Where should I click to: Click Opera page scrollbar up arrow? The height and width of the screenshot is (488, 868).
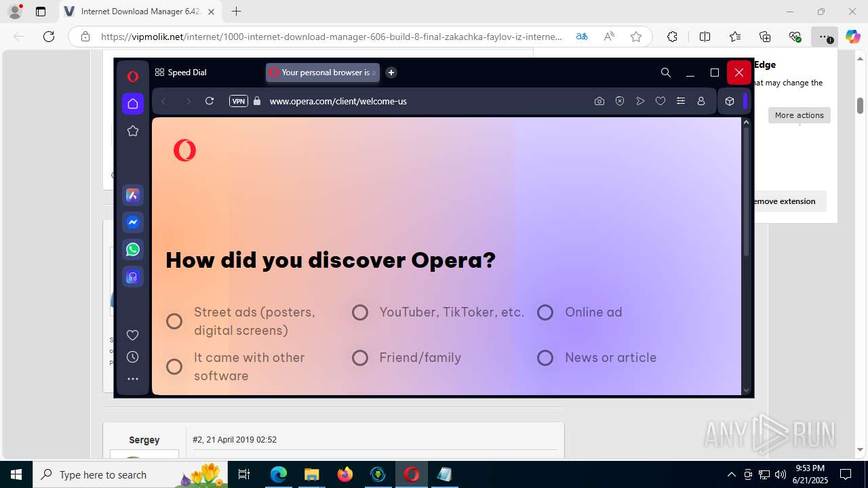tap(747, 122)
